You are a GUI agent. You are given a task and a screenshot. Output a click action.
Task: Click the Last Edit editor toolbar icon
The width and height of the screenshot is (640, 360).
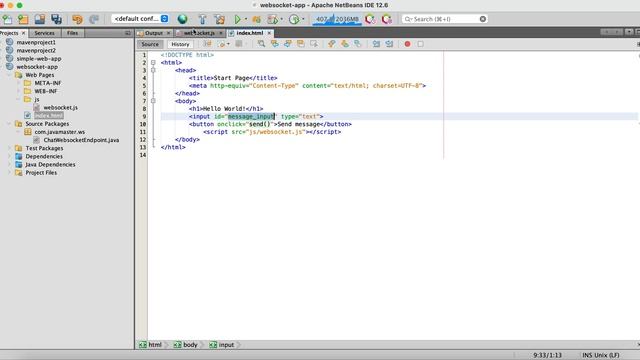207,44
